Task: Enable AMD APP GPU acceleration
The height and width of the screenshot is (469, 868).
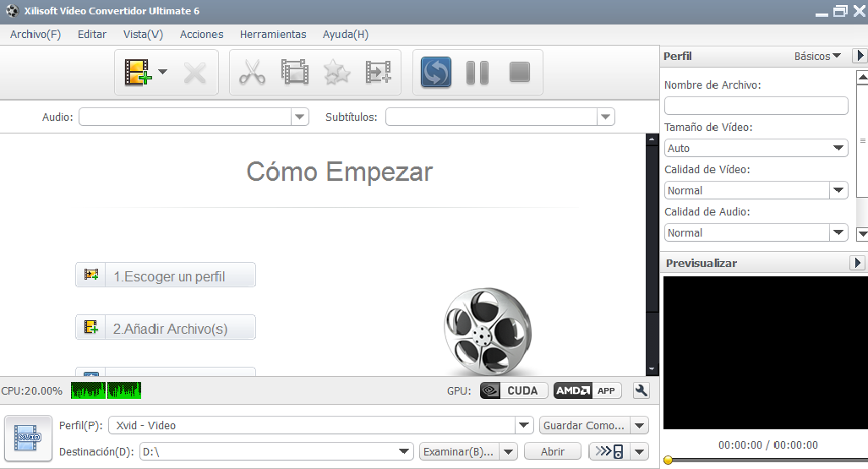Action: point(587,390)
